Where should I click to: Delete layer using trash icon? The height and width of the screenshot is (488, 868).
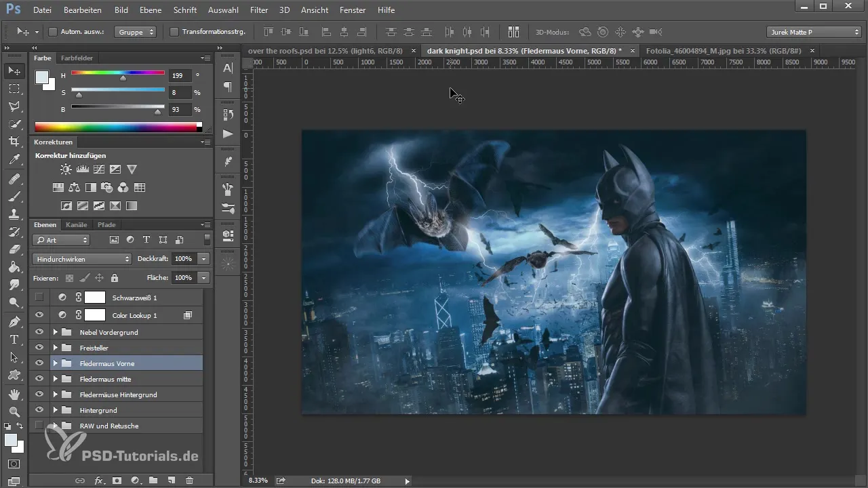pyautogui.click(x=189, y=480)
